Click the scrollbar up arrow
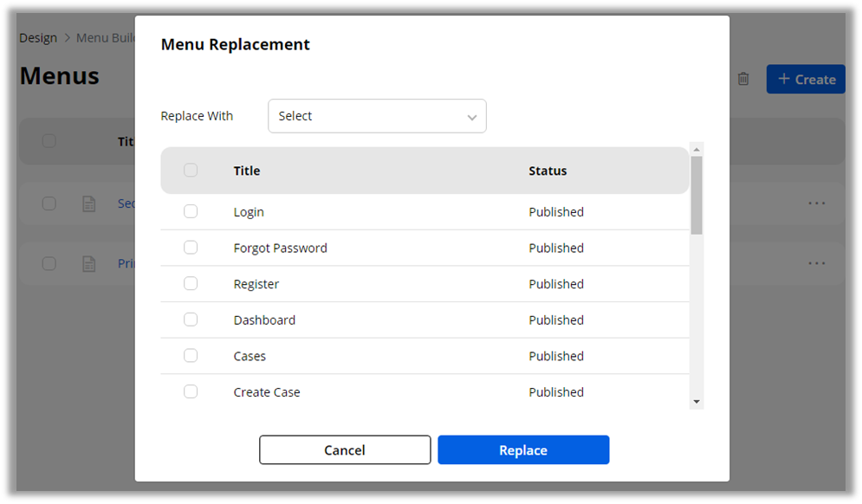This screenshot has height=504, width=862. (697, 149)
